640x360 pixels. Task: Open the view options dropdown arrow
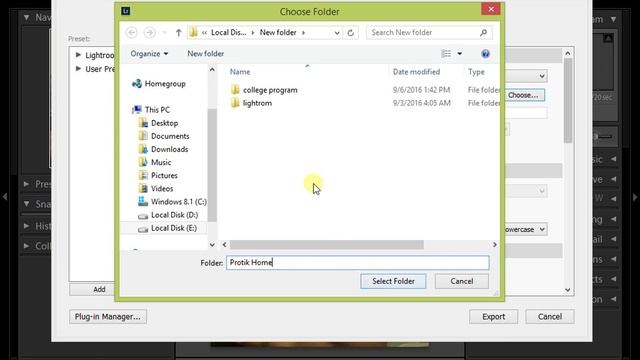[460, 53]
